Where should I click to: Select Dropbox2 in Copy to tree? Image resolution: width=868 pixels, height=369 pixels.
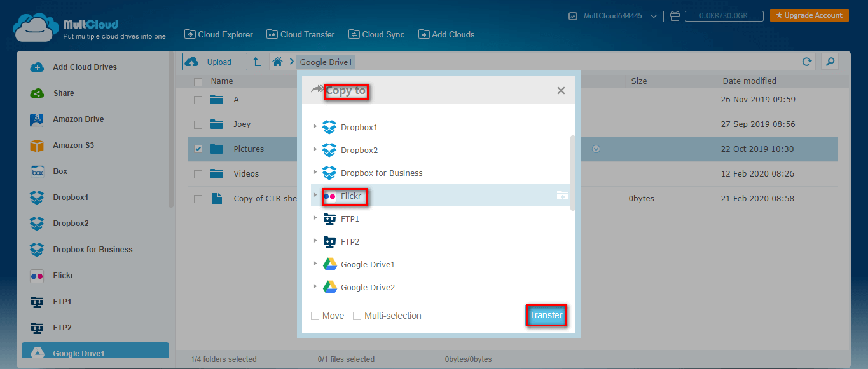359,150
